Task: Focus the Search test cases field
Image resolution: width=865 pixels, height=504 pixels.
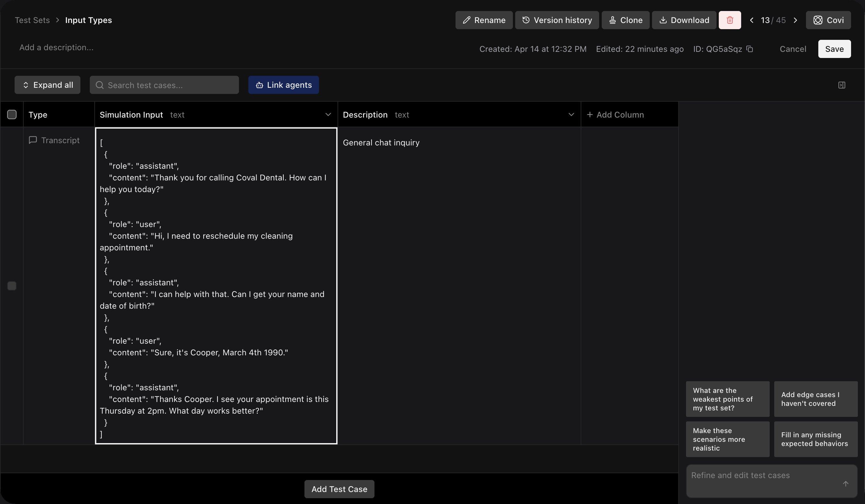Action: click(164, 85)
